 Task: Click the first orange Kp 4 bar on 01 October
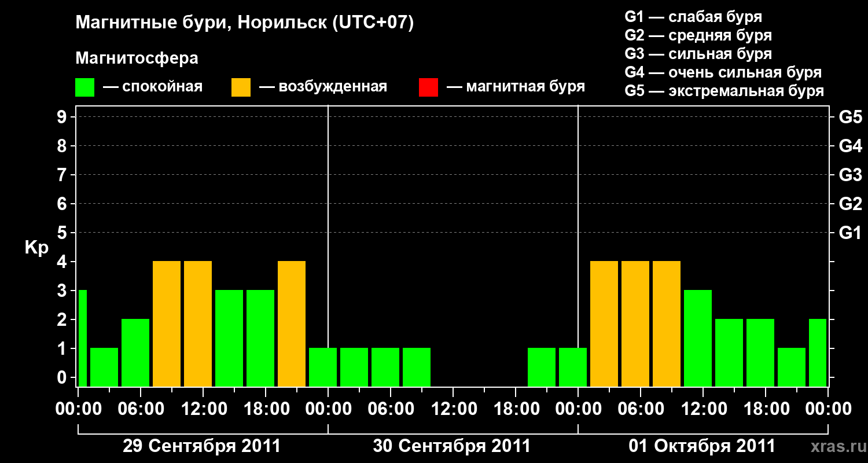(604, 324)
